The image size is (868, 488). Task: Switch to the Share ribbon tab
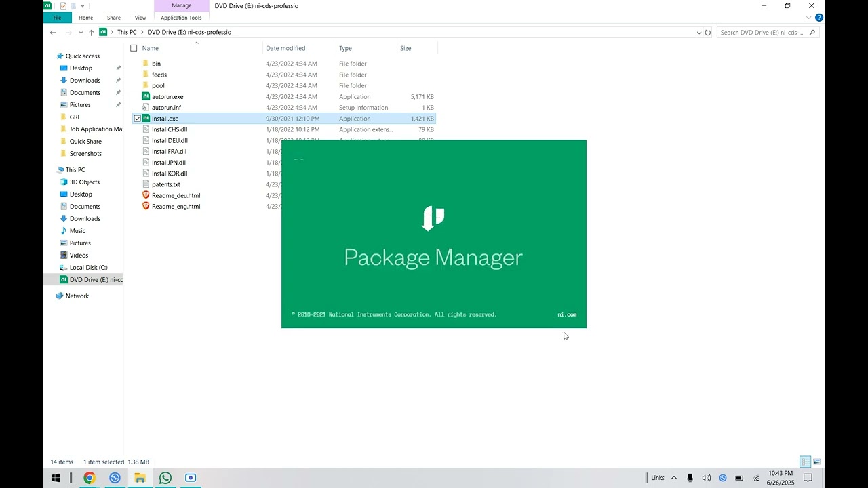tap(113, 18)
